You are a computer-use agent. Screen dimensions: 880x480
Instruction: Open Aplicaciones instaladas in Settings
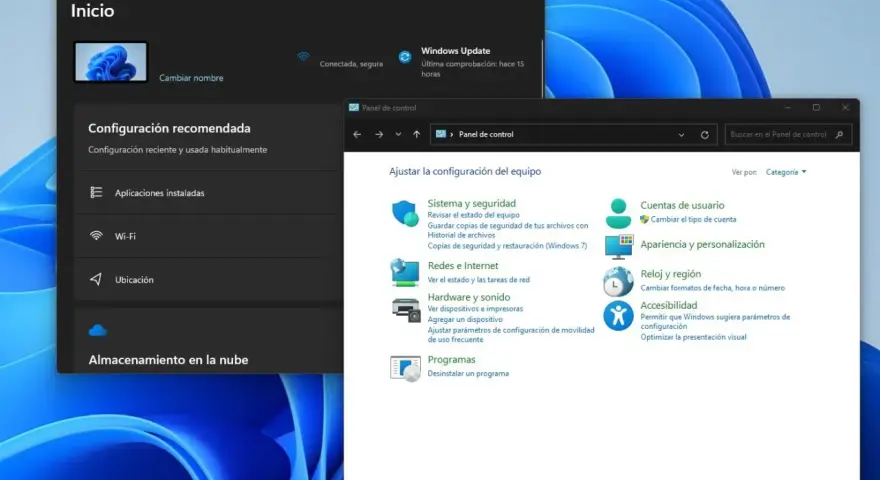click(209, 193)
